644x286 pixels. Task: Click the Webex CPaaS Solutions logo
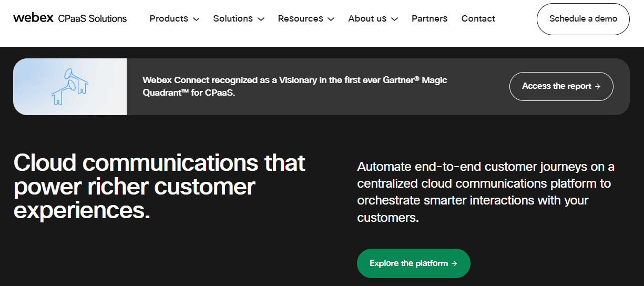pyautogui.click(x=70, y=18)
